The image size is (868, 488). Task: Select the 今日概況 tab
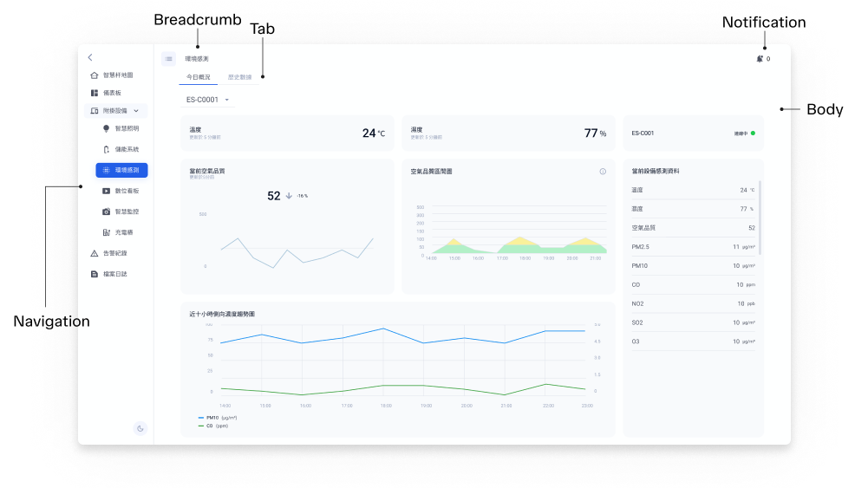tap(199, 77)
